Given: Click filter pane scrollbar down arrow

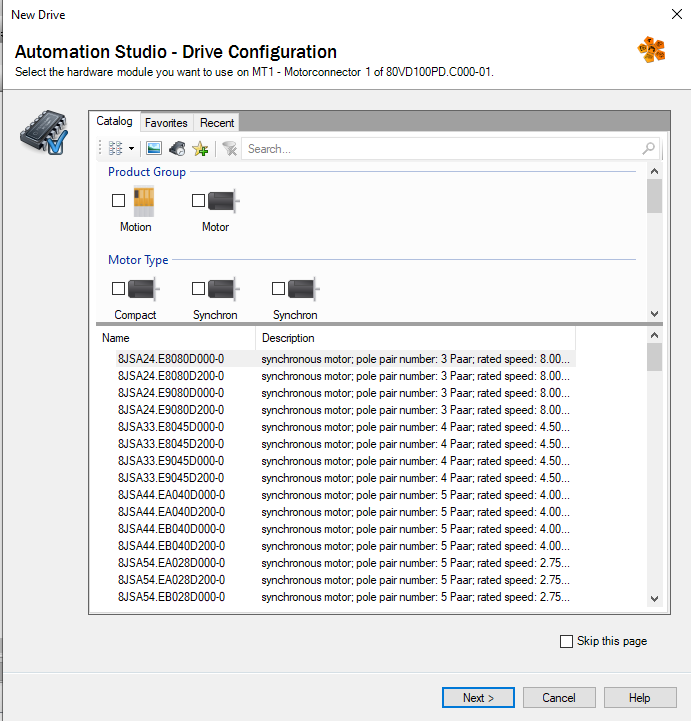Looking at the screenshot, I should (x=655, y=314).
